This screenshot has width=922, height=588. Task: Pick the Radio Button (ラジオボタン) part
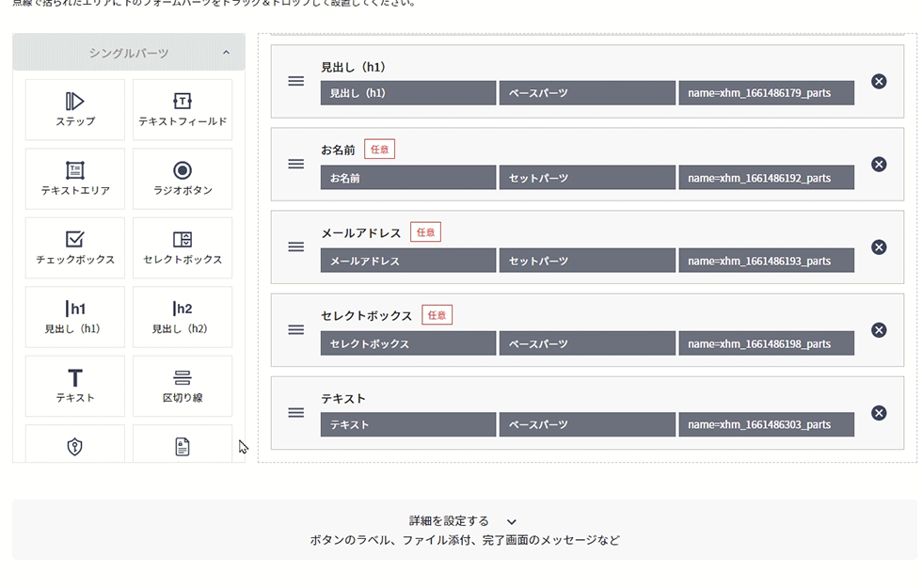[x=183, y=179]
